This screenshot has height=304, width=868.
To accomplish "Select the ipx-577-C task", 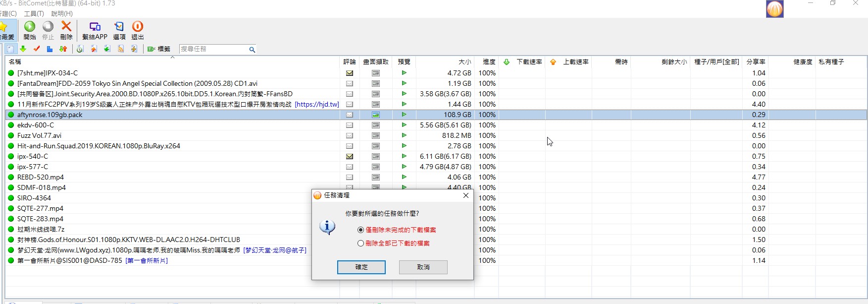I will (x=33, y=167).
